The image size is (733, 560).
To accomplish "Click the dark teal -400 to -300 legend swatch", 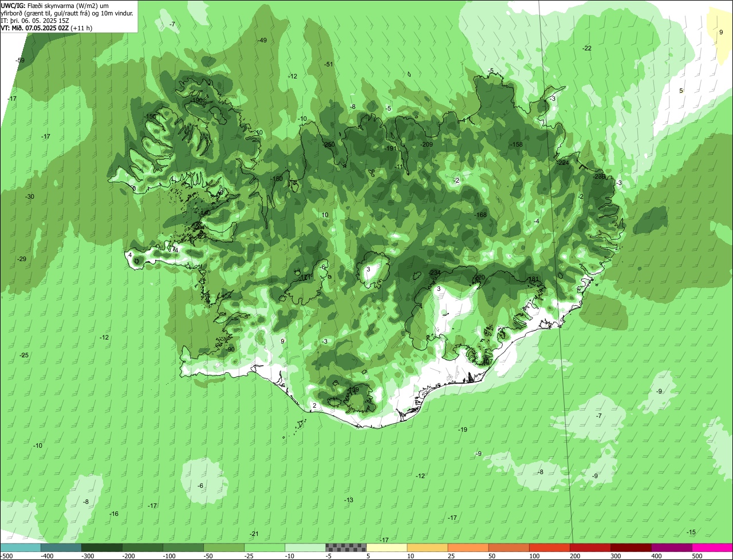I will coord(61,547).
